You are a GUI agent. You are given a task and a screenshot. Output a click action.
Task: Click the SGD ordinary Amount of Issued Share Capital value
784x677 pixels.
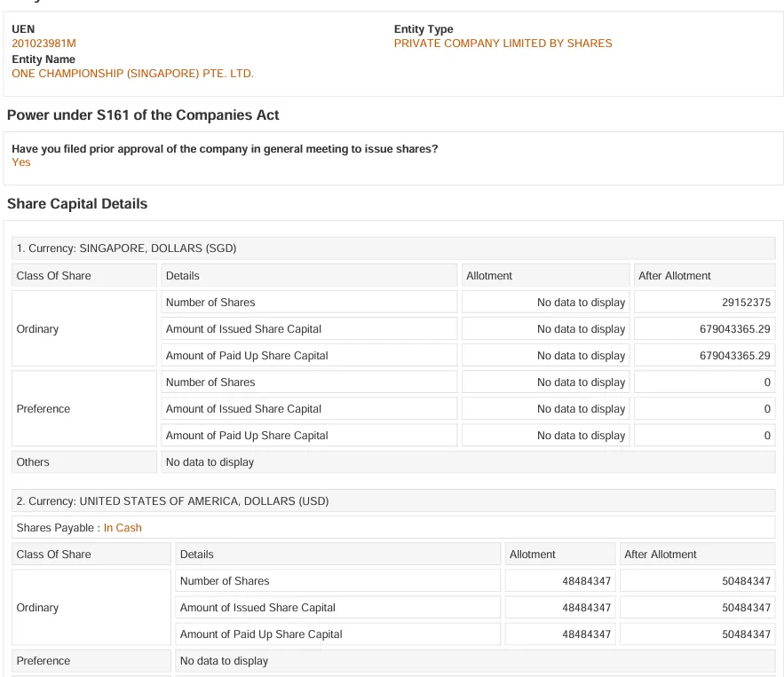pos(734,329)
